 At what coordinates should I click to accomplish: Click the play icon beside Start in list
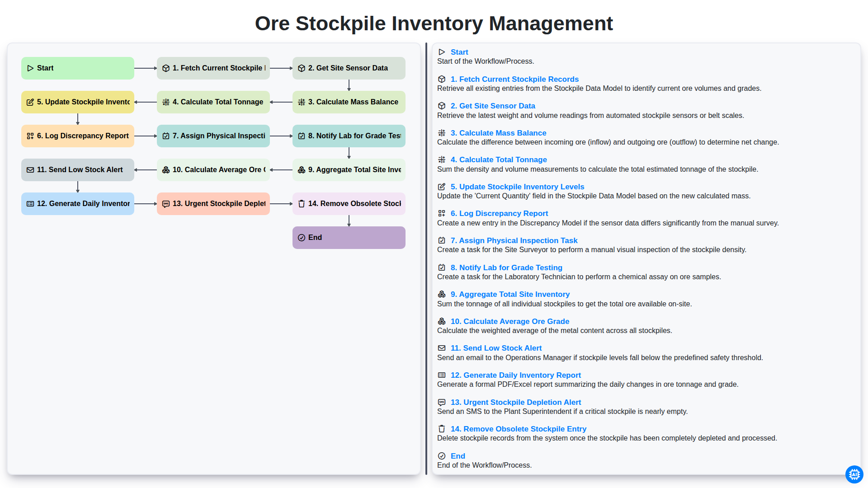[x=442, y=52]
